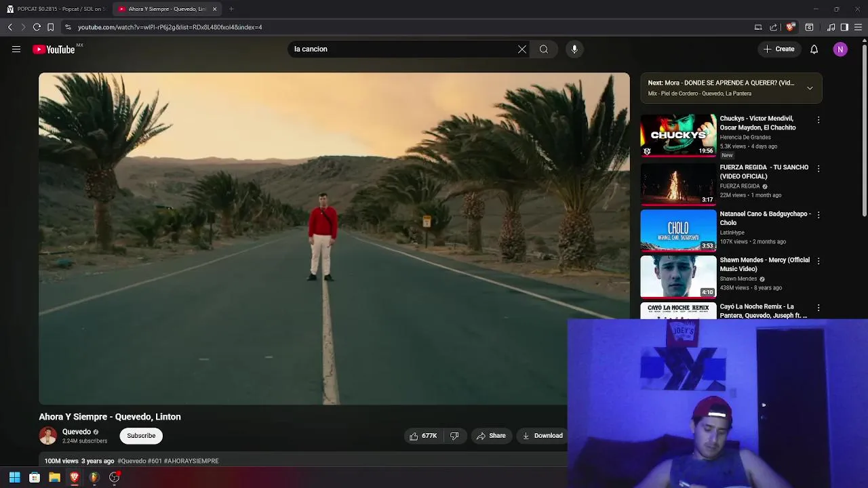Open a new browser tab
This screenshot has width=868, height=488.
(231, 9)
